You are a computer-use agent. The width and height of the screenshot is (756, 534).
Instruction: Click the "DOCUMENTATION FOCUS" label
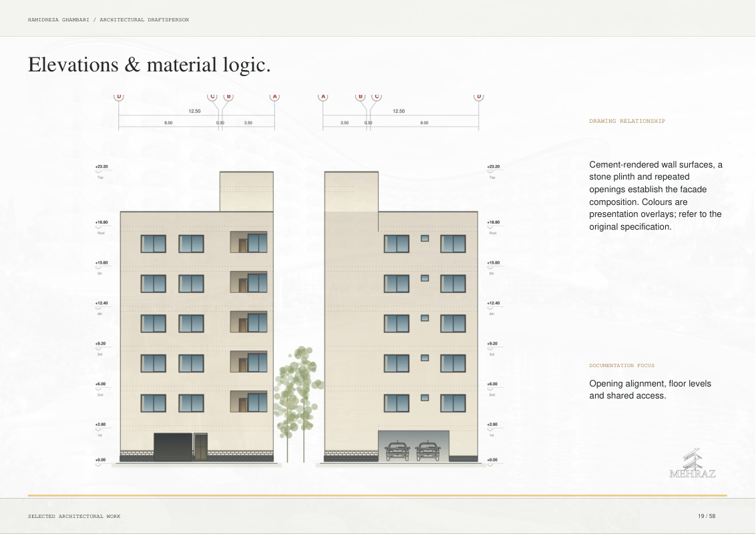click(x=622, y=365)
